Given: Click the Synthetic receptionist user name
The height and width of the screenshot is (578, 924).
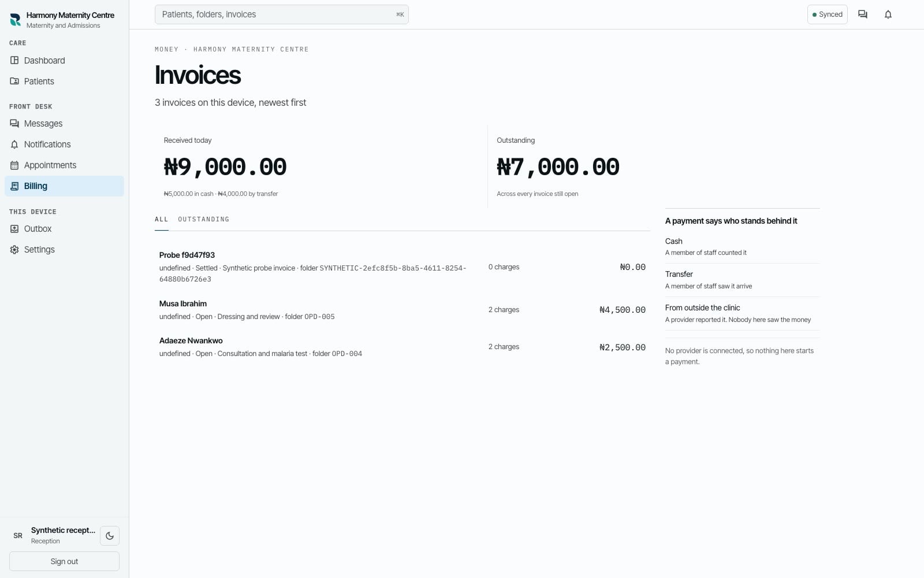Looking at the screenshot, I should (63, 530).
